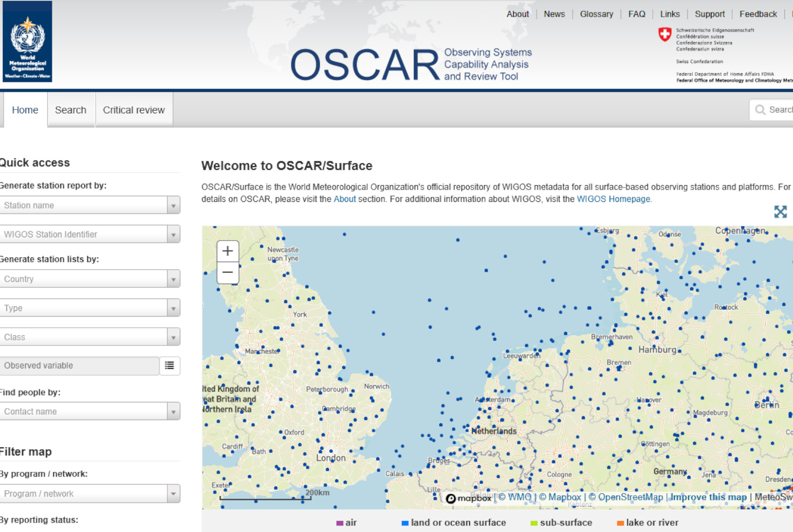Open the FAQ page
Viewport: 793px width, 532px height.
[637, 14]
